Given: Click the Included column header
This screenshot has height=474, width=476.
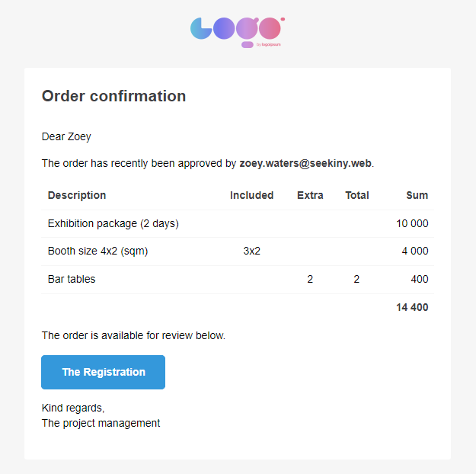Looking at the screenshot, I should [x=251, y=195].
